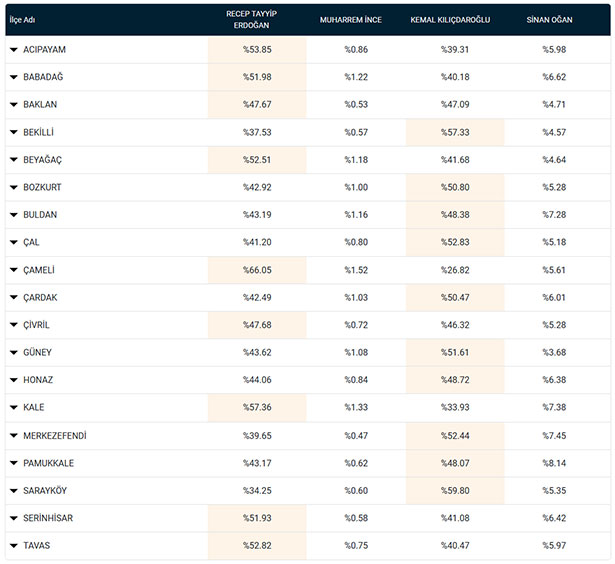
Task: Expand the MERKEZEFENDİ row arrow
Action: point(14,435)
